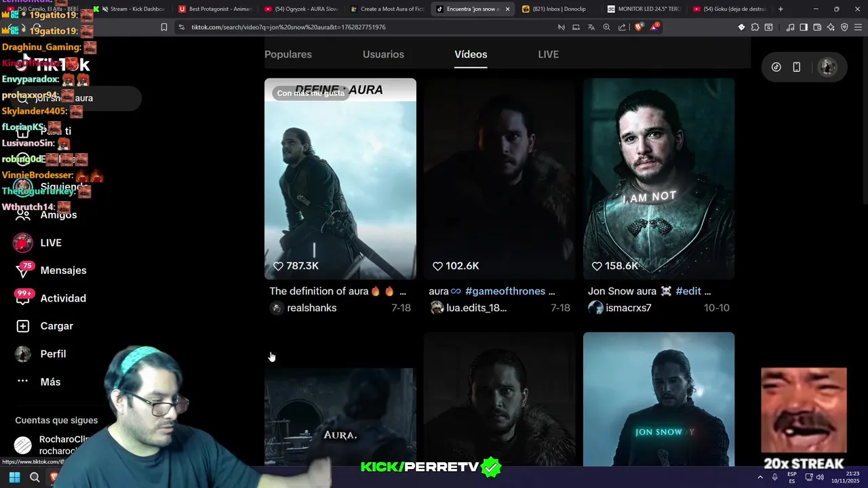Image resolution: width=868 pixels, height=488 pixels.
Task: Play the AURA. captioned video thumbnail
Action: click(340, 417)
